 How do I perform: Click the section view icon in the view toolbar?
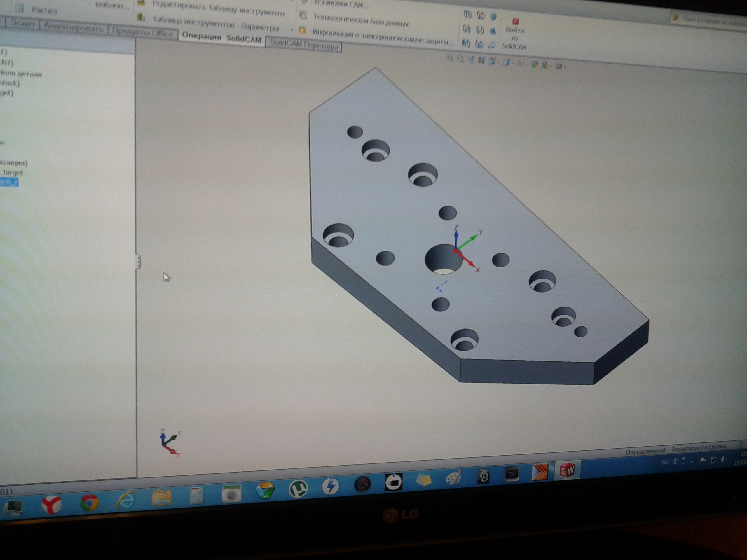tap(481, 60)
